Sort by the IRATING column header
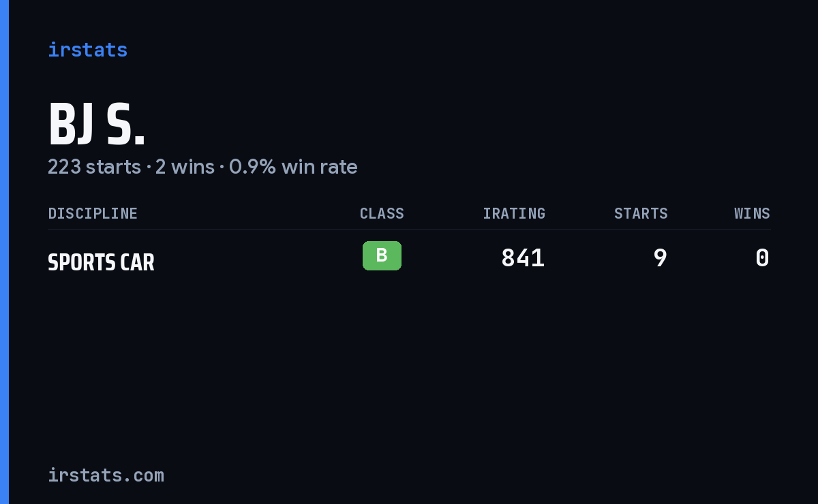This screenshot has width=818, height=504. [514, 214]
